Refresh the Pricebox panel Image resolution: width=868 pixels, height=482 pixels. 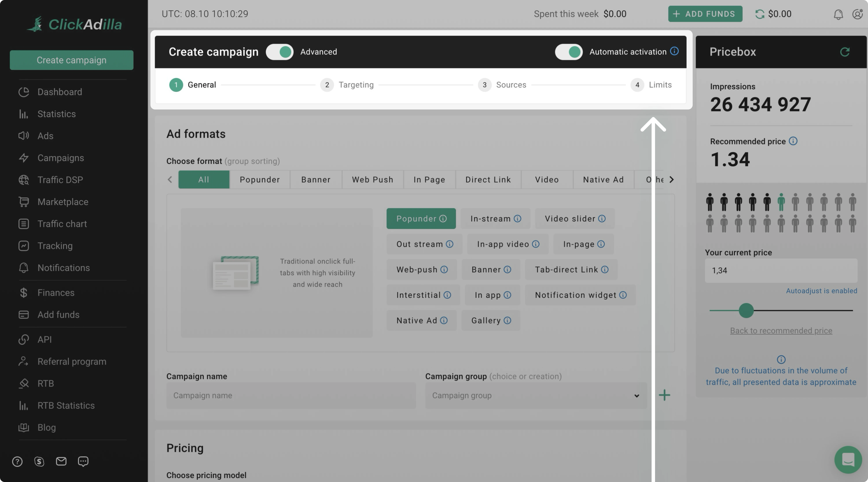click(844, 52)
